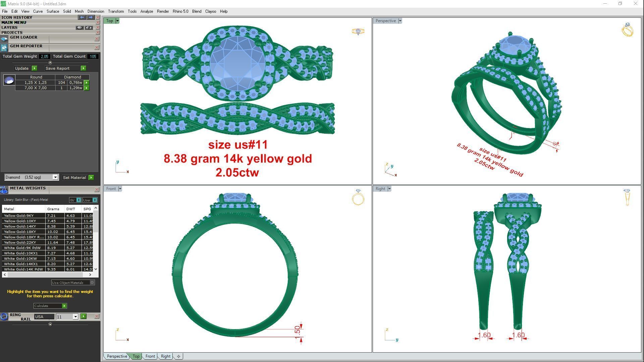The image size is (644, 362).
Task: Select the Yellow Gold:14KY row
Action: pos(48,226)
